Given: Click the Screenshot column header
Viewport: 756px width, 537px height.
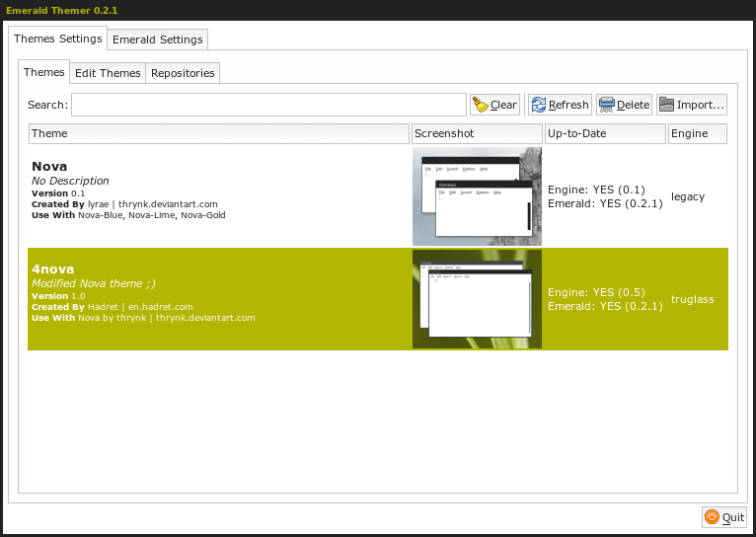Looking at the screenshot, I should tap(477, 133).
